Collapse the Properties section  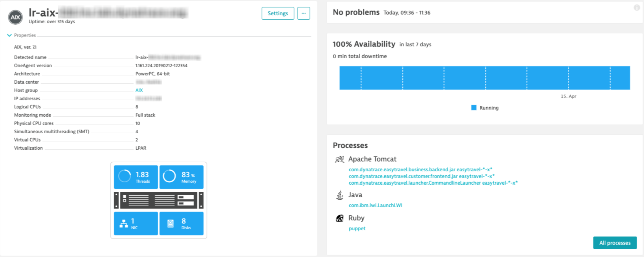9,35
